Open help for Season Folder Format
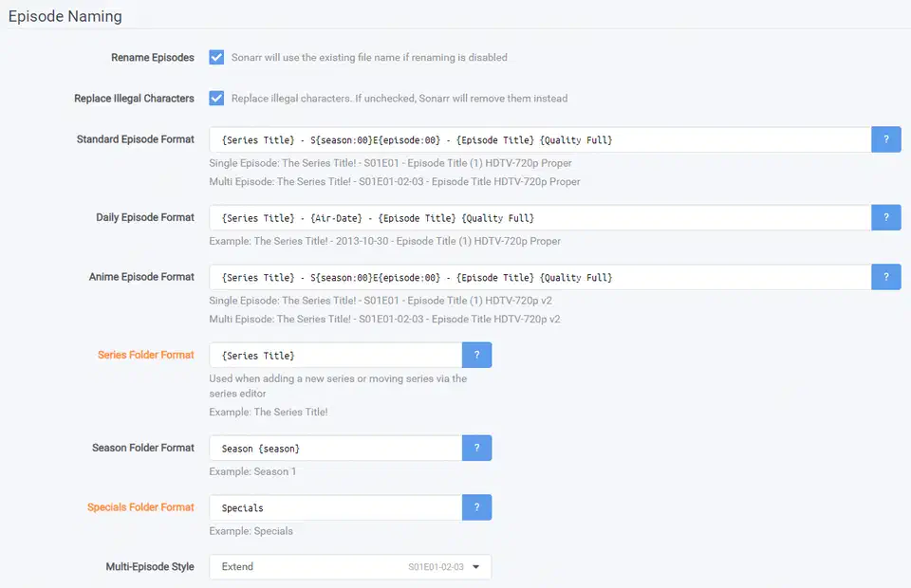Image resolution: width=911 pixels, height=588 pixels. (x=477, y=448)
